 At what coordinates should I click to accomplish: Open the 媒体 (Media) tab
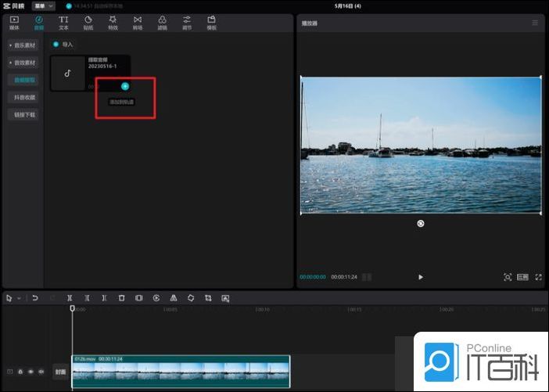14,22
